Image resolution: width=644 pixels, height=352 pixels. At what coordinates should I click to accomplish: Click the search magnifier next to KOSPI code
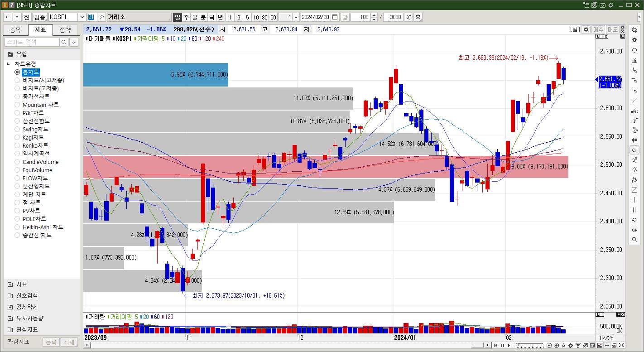tap(101, 17)
